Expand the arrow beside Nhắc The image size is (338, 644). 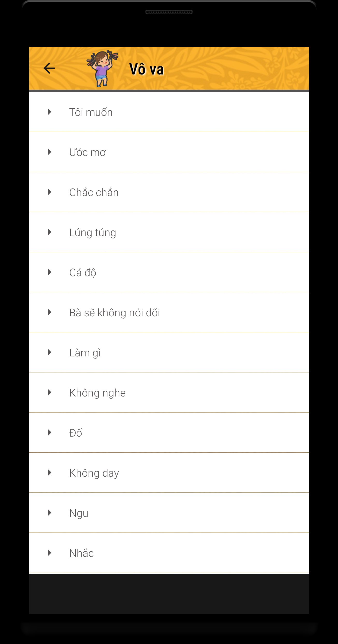tap(49, 553)
